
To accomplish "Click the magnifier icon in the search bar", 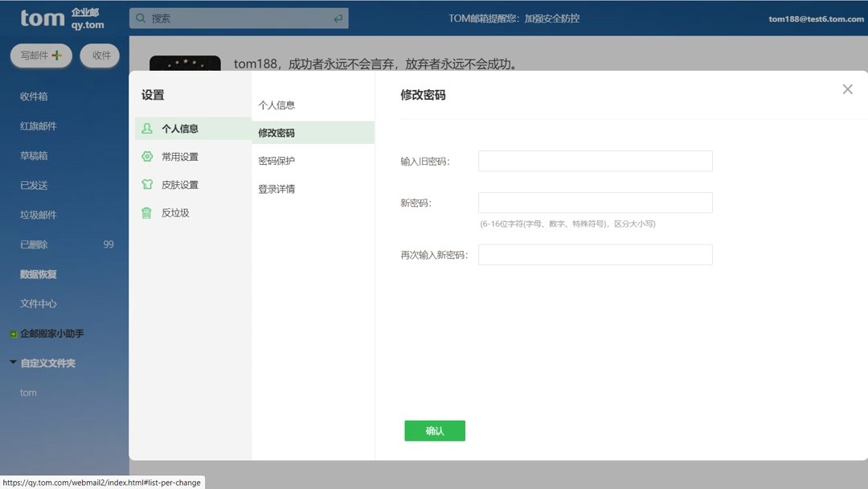I will coord(141,17).
